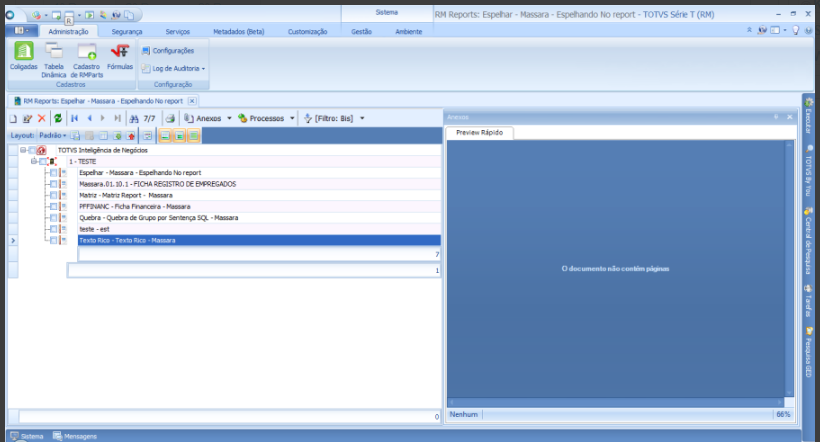Open the Log de Auditoria dropdown

point(173,69)
